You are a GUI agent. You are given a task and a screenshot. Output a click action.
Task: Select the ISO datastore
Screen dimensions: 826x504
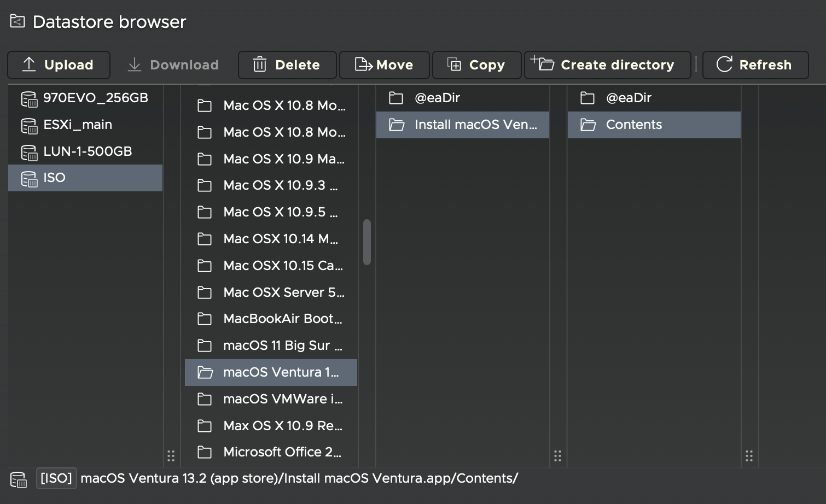tap(85, 178)
